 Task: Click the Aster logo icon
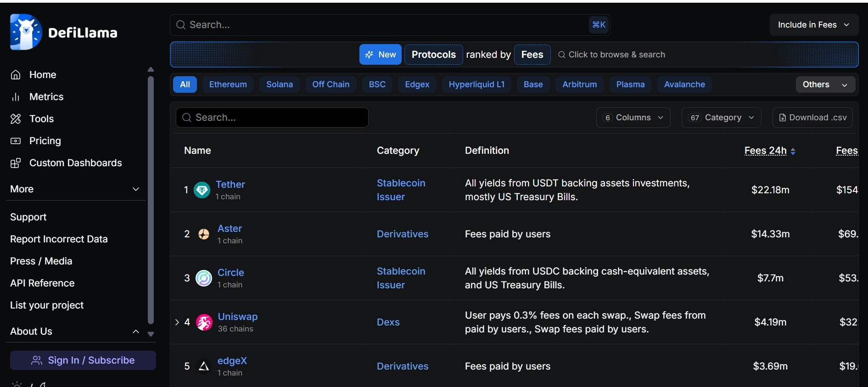point(204,234)
